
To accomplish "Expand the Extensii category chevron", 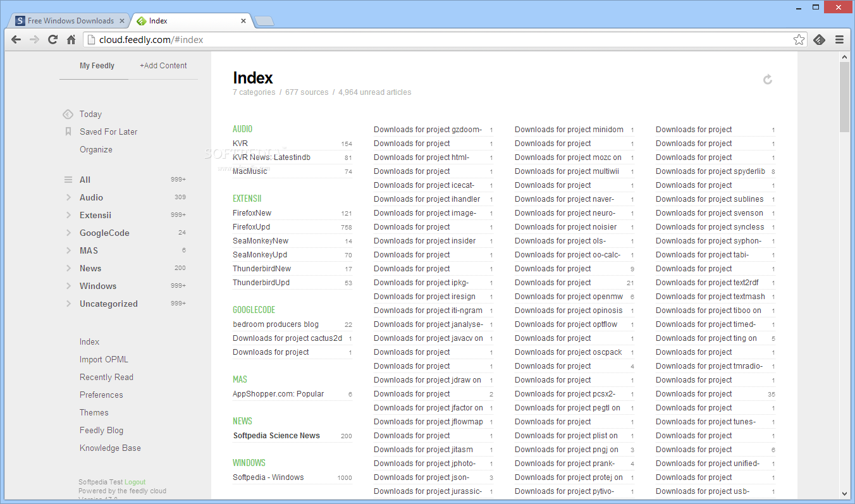I will tap(68, 215).
